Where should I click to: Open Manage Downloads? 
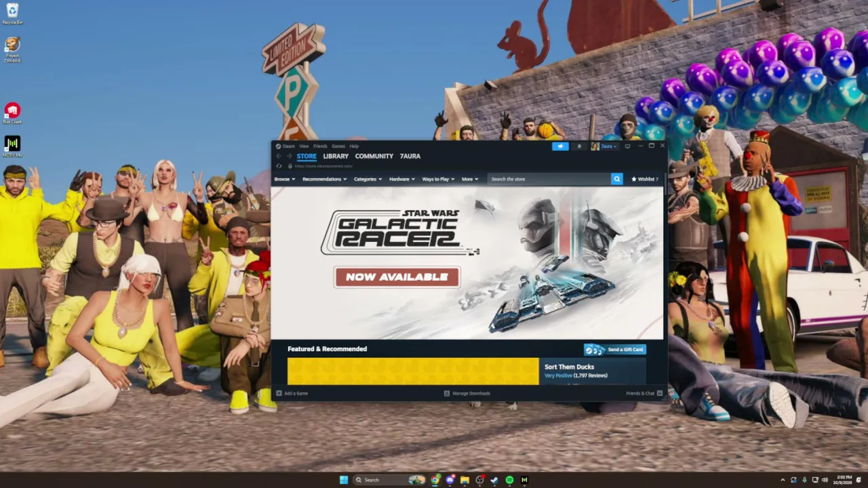pyautogui.click(x=467, y=393)
